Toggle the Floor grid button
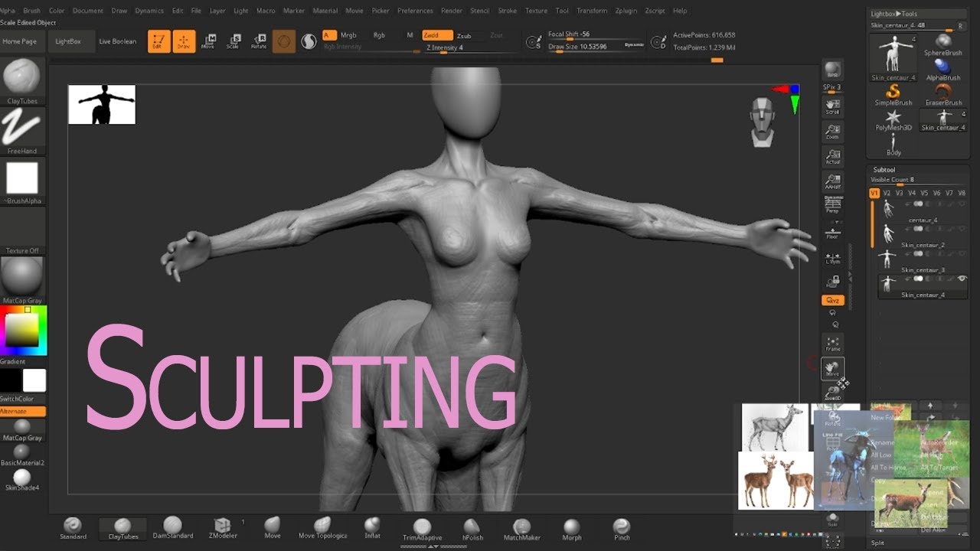 (833, 233)
